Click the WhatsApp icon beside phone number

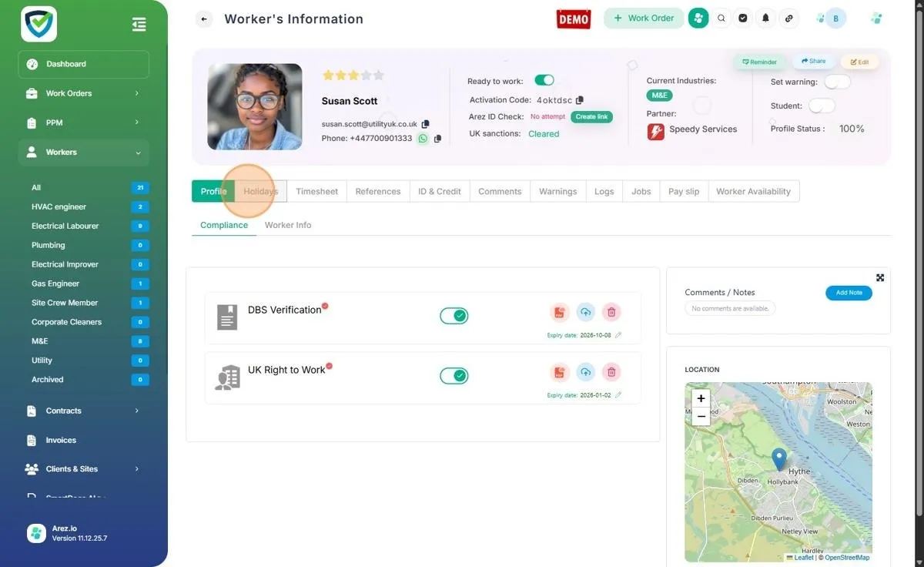pos(423,139)
